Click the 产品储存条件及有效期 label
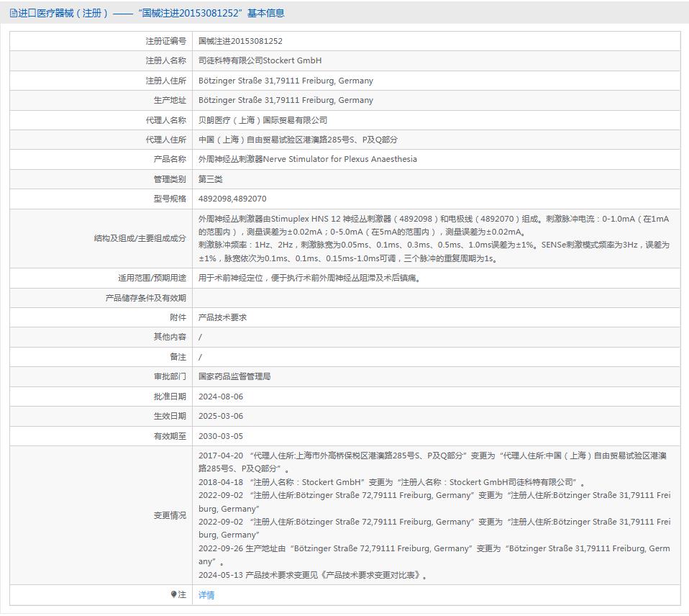 pos(145,298)
